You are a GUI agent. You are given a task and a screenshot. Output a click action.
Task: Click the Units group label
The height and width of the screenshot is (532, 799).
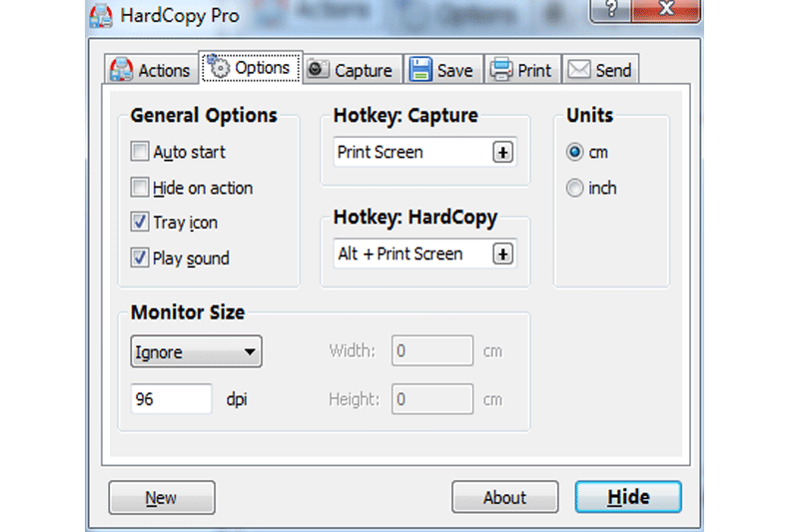tap(589, 115)
